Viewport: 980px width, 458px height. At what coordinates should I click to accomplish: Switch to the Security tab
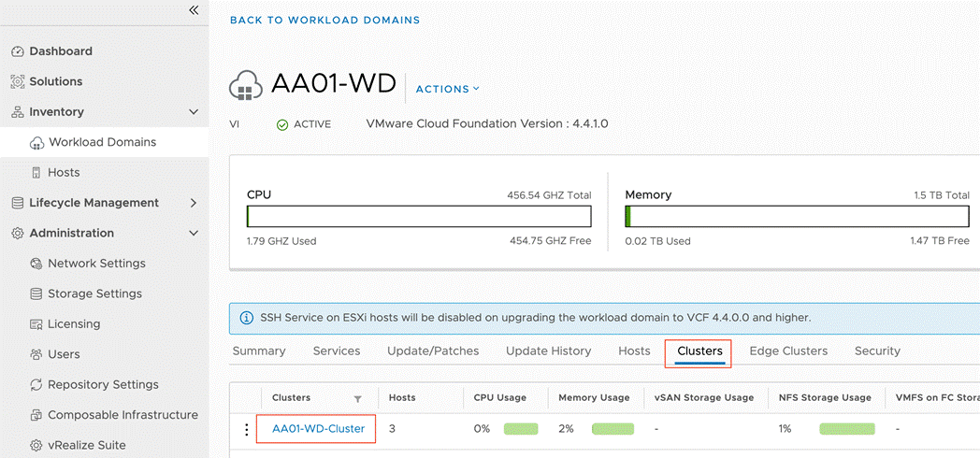click(877, 351)
